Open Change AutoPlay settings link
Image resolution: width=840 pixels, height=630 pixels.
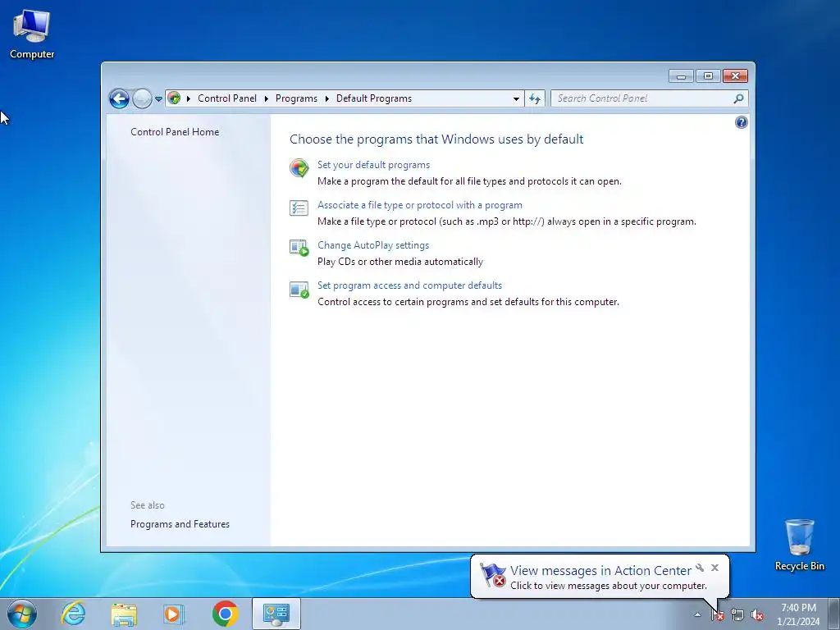pos(373,245)
